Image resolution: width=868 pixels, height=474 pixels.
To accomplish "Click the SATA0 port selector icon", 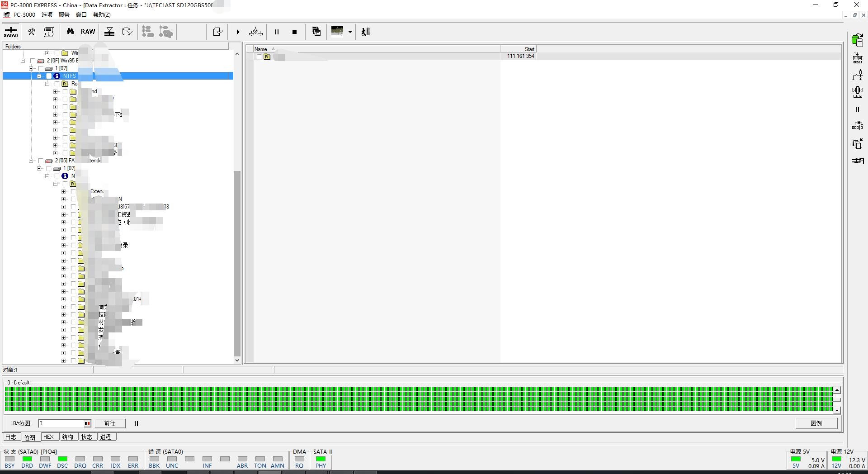I will pos(11,32).
